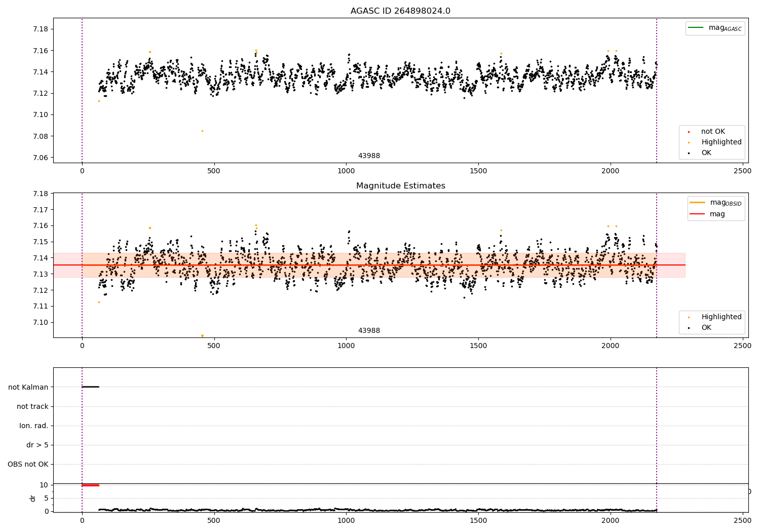Screen dimensions: 760x532
Task: Click the 'not track' row label
Action: [32, 406]
